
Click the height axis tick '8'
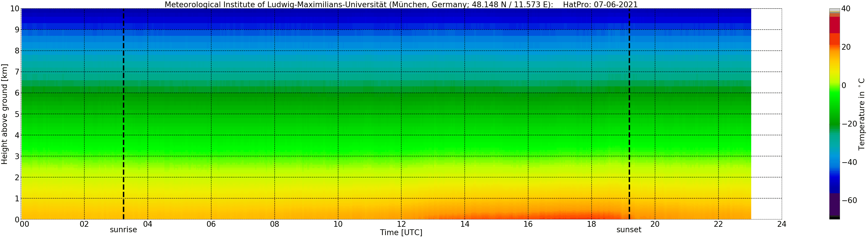tap(17, 51)
